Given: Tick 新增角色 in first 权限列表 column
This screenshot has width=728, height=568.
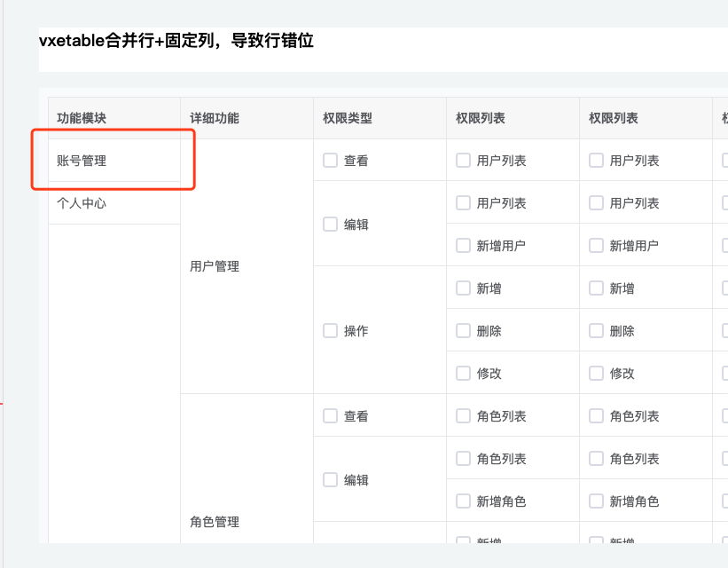Looking at the screenshot, I should coord(463,501).
